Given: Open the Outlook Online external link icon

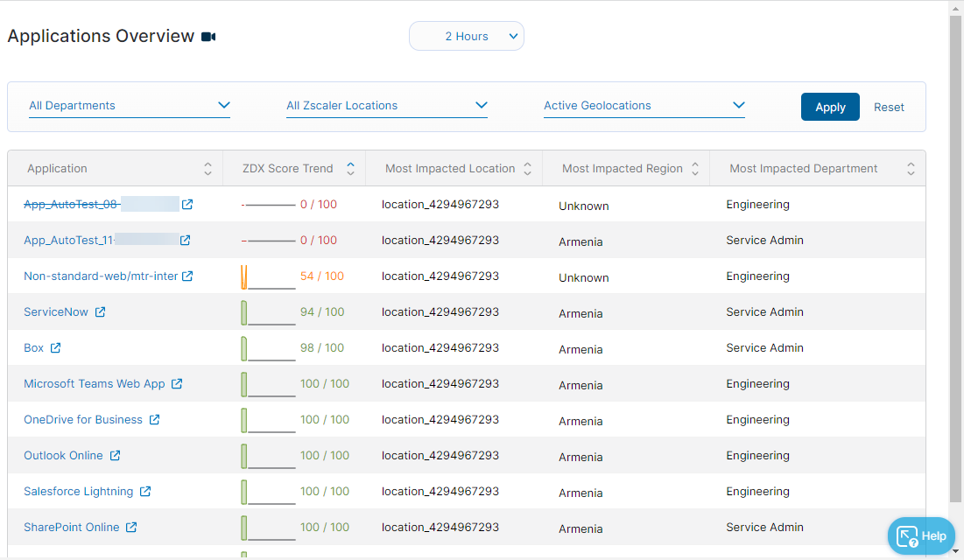Looking at the screenshot, I should (115, 456).
